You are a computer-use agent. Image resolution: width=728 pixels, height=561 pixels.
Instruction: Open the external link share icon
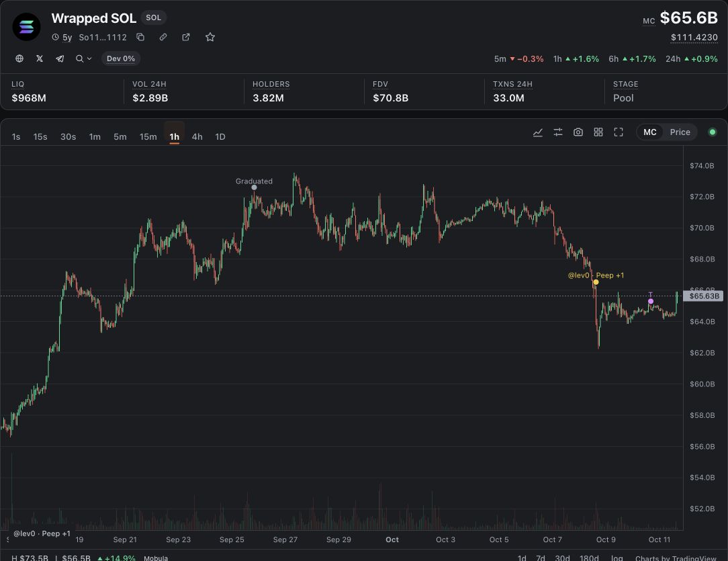[186, 37]
